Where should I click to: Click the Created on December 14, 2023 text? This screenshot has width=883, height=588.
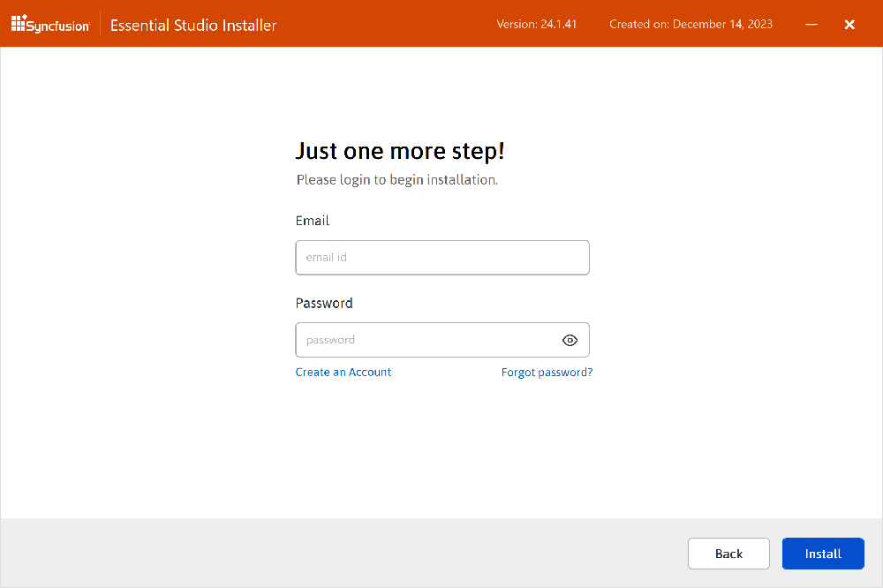click(690, 25)
